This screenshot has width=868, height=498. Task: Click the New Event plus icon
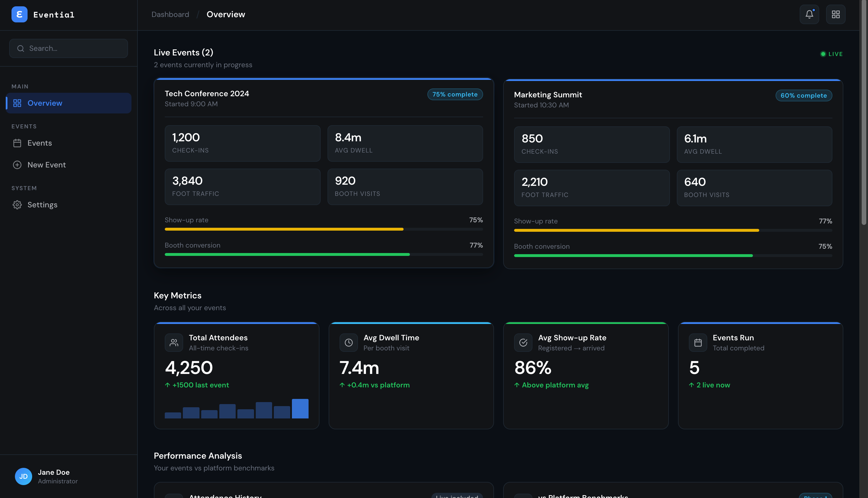coord(17,165)
